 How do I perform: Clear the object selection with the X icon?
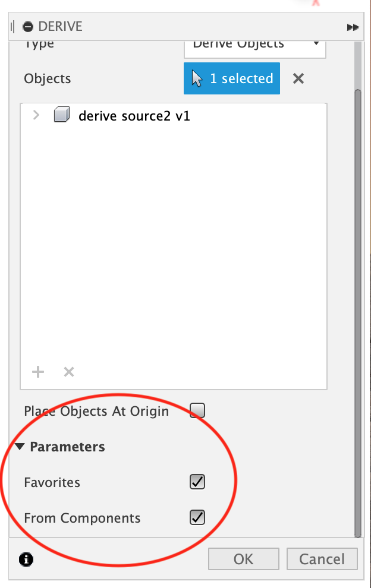[298, 78]
